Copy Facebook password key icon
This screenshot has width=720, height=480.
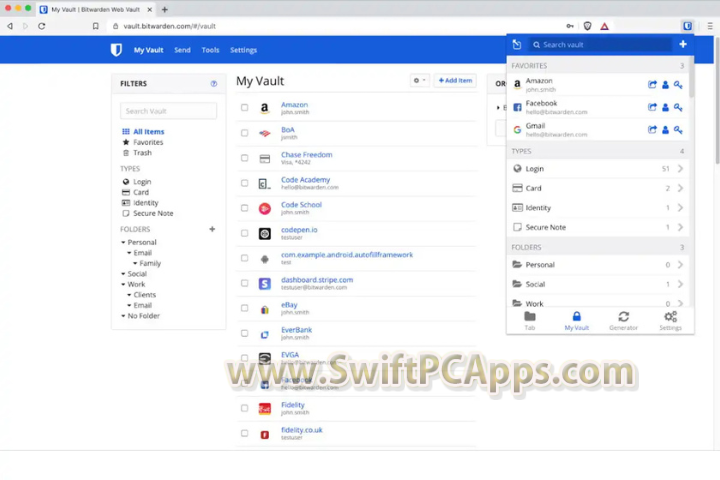coord(678,107)
